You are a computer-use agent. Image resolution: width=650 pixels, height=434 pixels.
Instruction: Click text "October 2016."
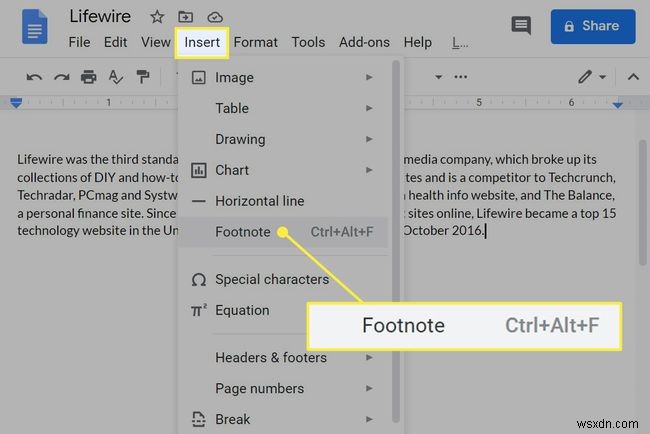(444, 230)
